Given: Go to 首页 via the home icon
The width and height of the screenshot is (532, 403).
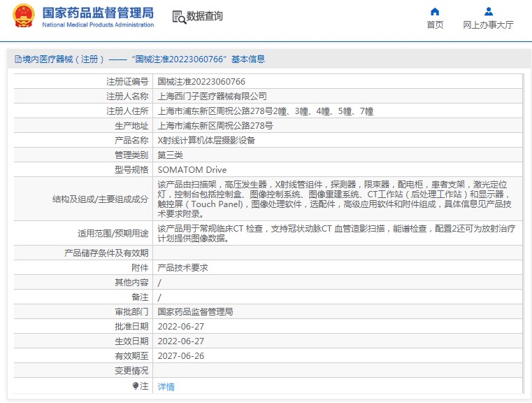Looking at the screenshot, I should (x=435, y=12).
